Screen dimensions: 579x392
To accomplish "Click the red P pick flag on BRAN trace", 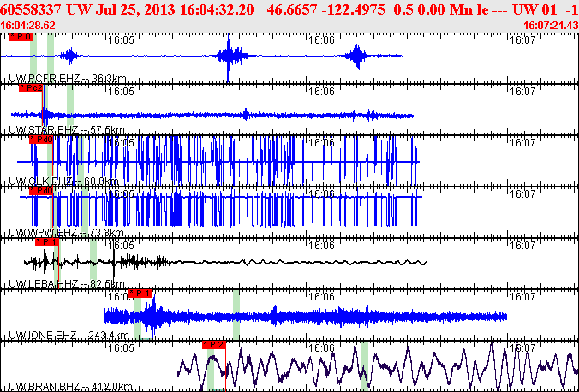I will (x=214, y=345).
